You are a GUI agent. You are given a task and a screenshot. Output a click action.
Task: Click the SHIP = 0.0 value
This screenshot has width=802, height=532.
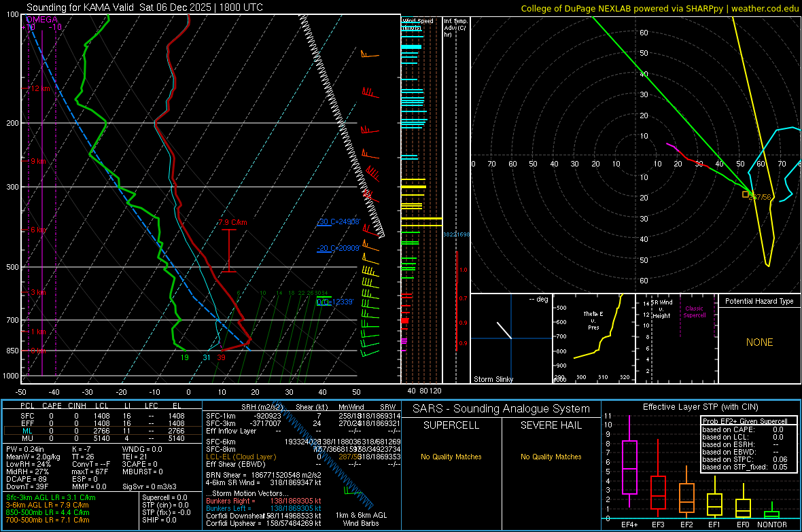[159, 520]
